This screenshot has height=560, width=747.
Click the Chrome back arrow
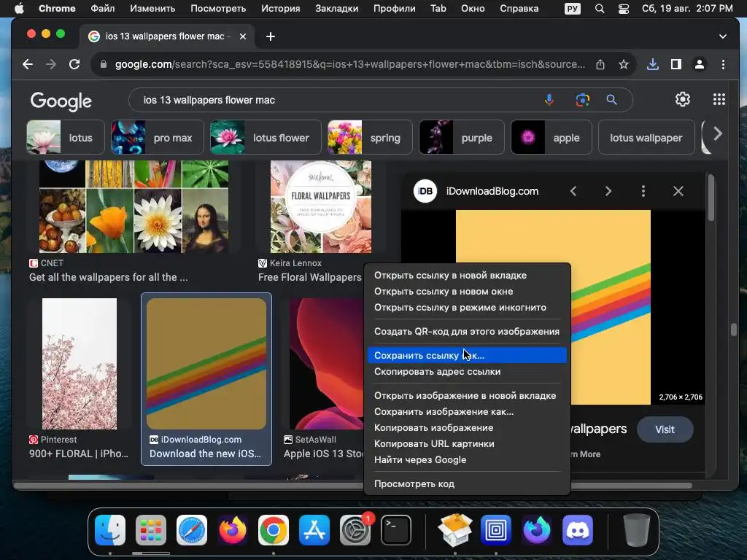(28, 64)
